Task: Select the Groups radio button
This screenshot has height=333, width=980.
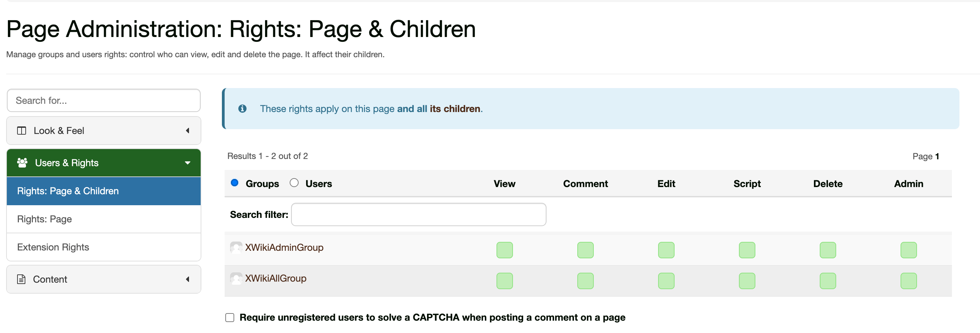Action: click(x=235, y=183)
